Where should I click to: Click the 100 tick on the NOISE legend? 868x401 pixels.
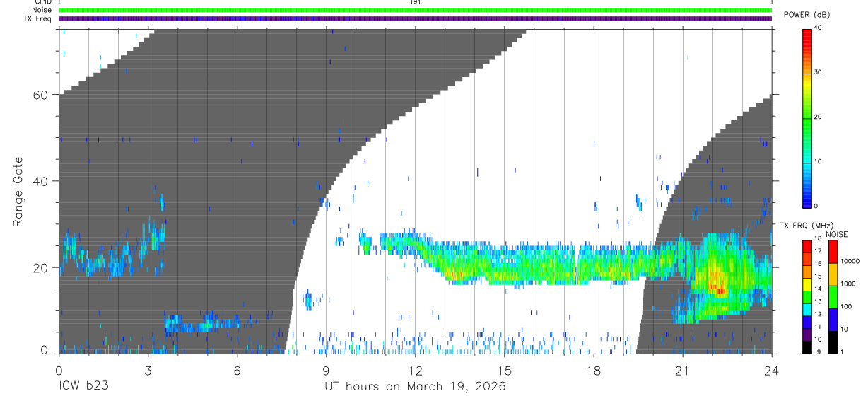click(x=845, y=306)
